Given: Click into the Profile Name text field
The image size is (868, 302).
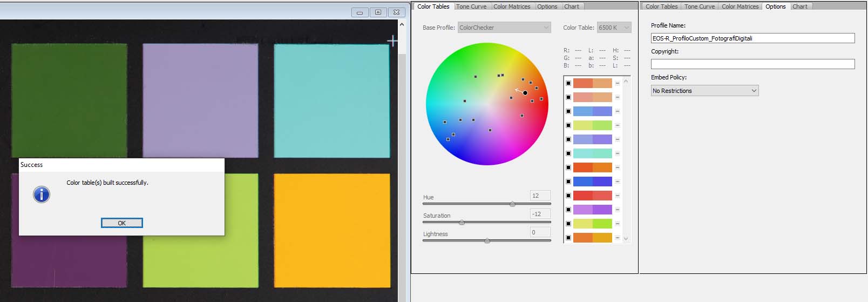Looking at the screenshot, I should tap(752, 38).
